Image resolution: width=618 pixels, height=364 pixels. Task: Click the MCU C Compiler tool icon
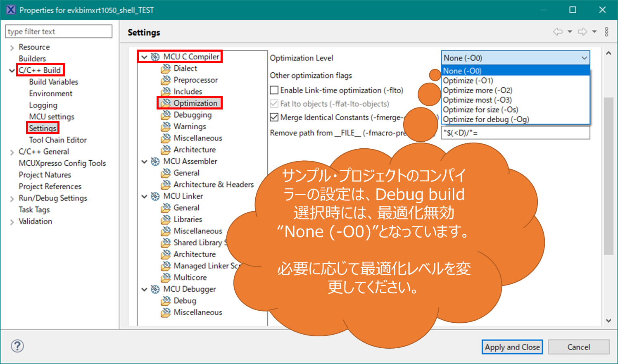pyautogui.click(x=155, y=57)
